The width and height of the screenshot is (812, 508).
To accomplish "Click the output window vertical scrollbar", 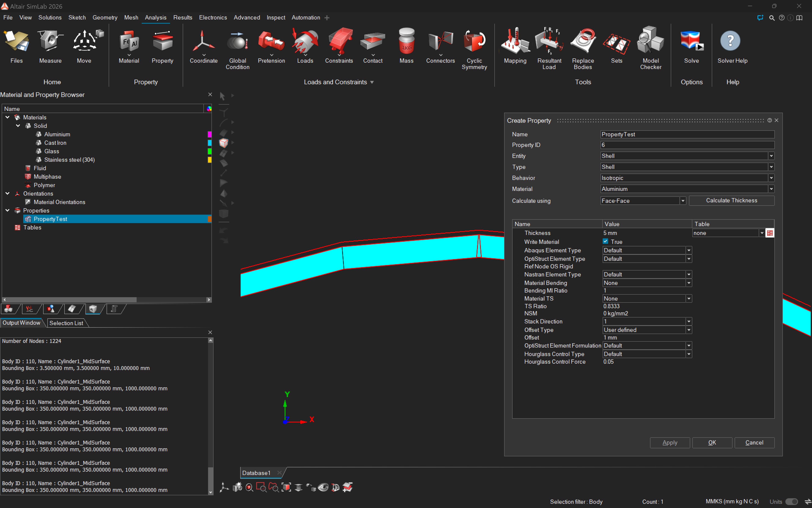I will pos(211,417).
